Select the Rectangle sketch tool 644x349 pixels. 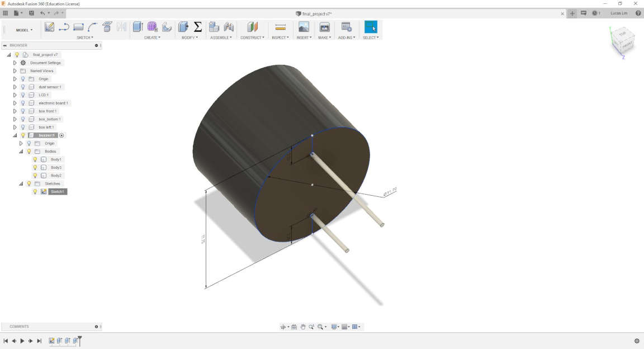[78, 27]
